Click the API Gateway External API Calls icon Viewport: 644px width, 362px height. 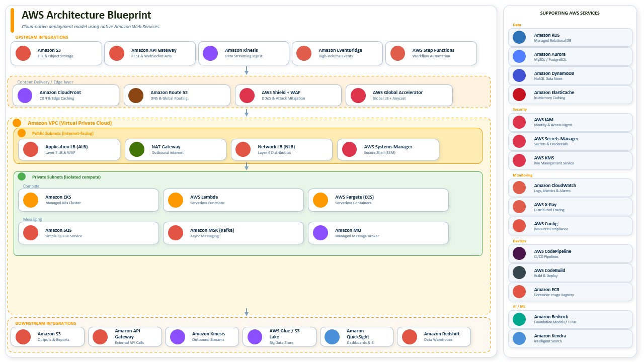click(100, 337)
